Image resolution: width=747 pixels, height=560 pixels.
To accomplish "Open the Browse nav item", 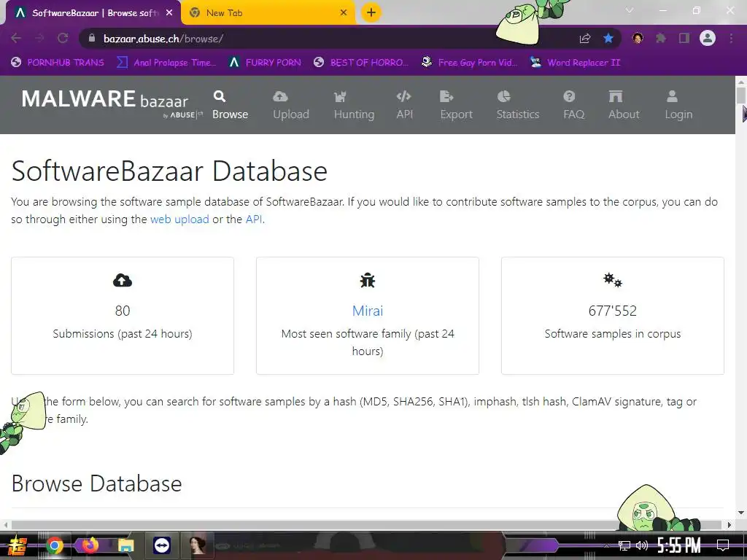I will pos(230,105).
